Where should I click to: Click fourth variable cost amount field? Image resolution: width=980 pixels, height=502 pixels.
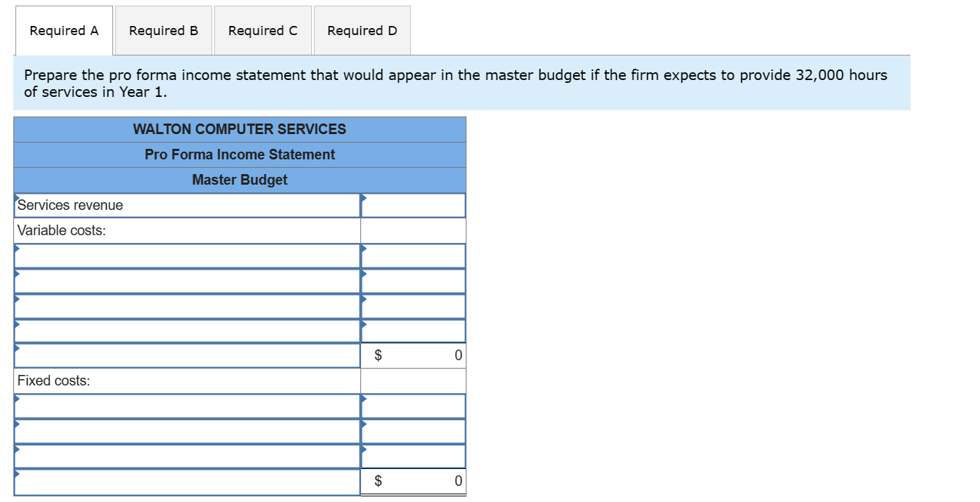pyautogui.click(x=413, y=331)
